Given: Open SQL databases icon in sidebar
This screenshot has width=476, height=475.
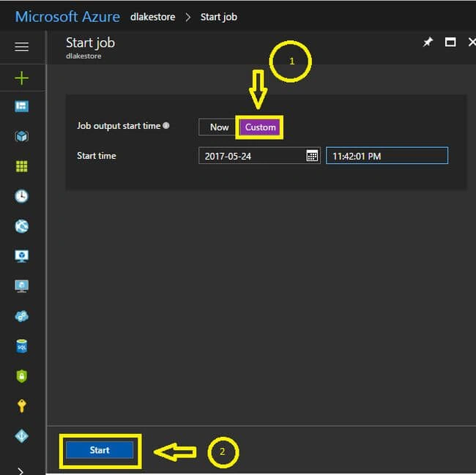Looking at the screenshot, I should click(x=21, y=346).
